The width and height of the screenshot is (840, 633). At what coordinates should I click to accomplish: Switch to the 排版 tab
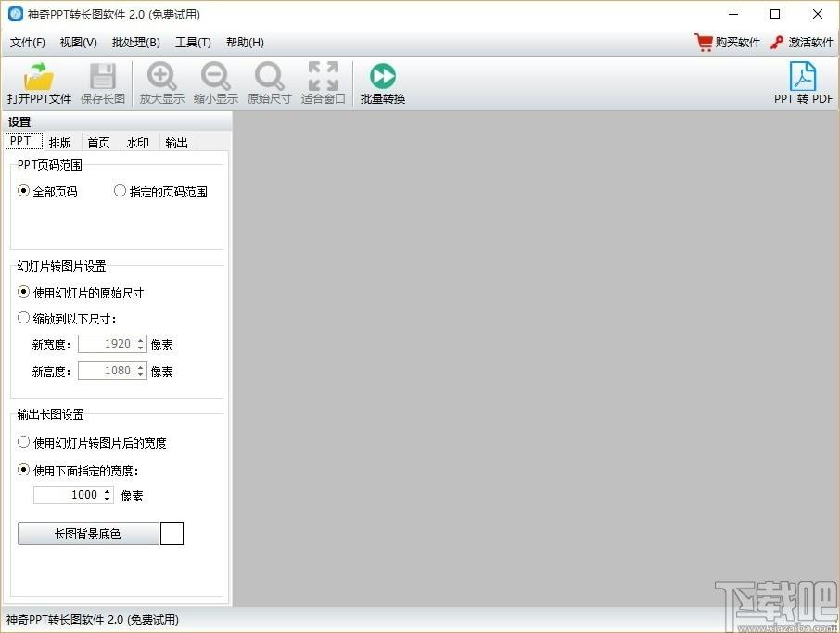(60, 143)
